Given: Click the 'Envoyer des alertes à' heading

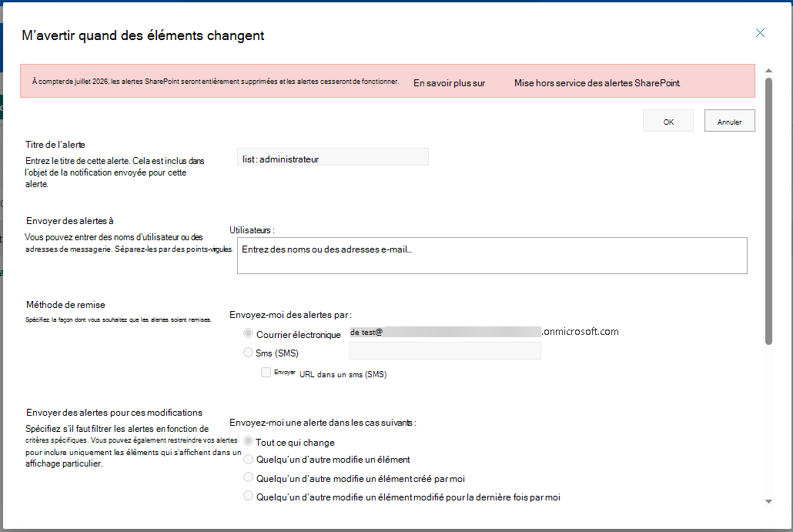Looking at the screenshot, I should point(70,221).
